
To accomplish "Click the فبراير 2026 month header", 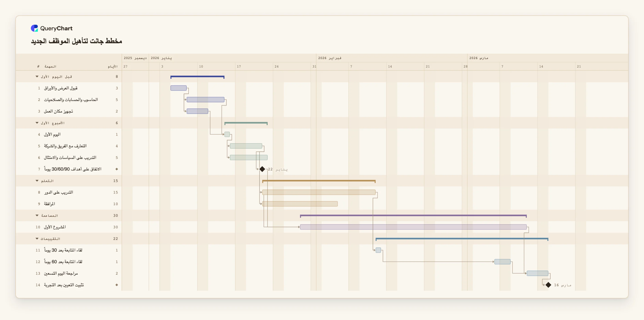I will [330, 58].
